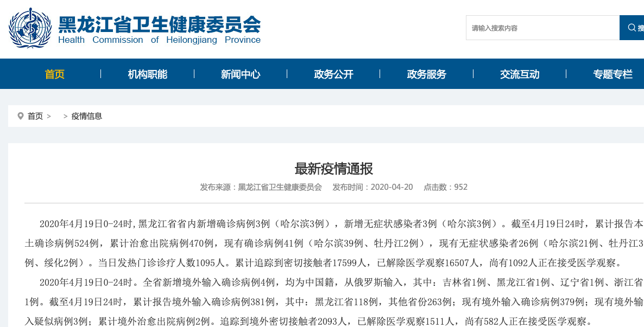The image size is (644, 327).
Task: Click the 黑龙江省卫生健康委员会 site title
Action: [x=159, y=24]
